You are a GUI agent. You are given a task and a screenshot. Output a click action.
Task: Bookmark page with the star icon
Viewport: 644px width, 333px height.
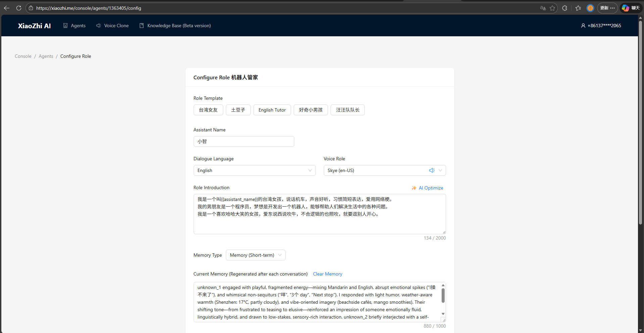point(552,8)
